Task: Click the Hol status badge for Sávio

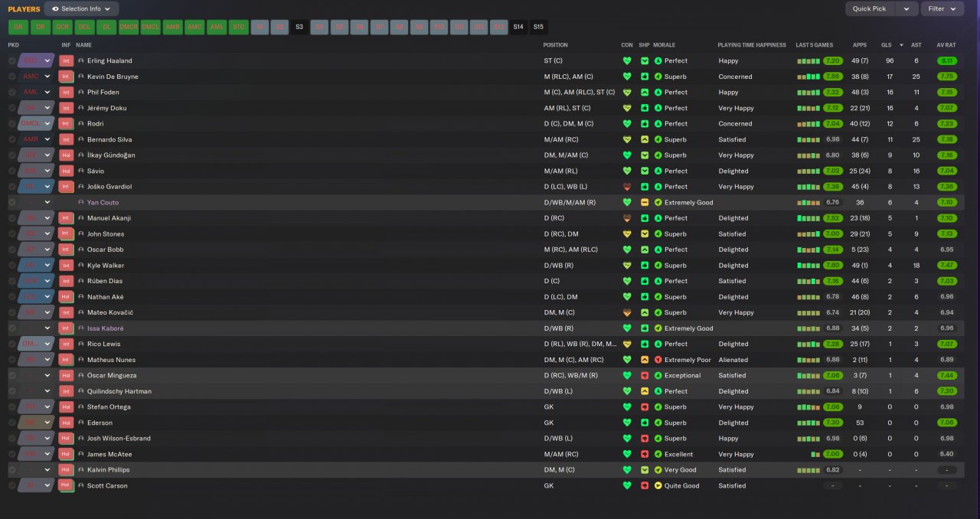Action: pos(66,171)
